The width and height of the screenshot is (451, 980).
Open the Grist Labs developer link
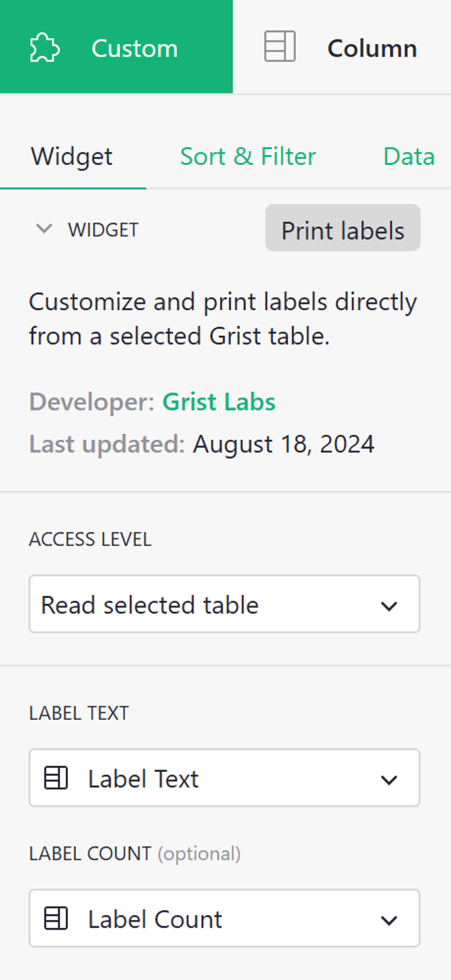tap(219, 402)
